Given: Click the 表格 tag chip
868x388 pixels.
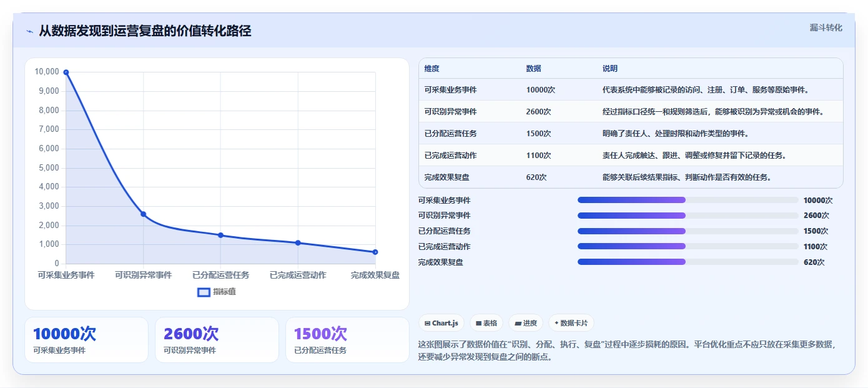Looking at the screenshot, I should (486, 323).
